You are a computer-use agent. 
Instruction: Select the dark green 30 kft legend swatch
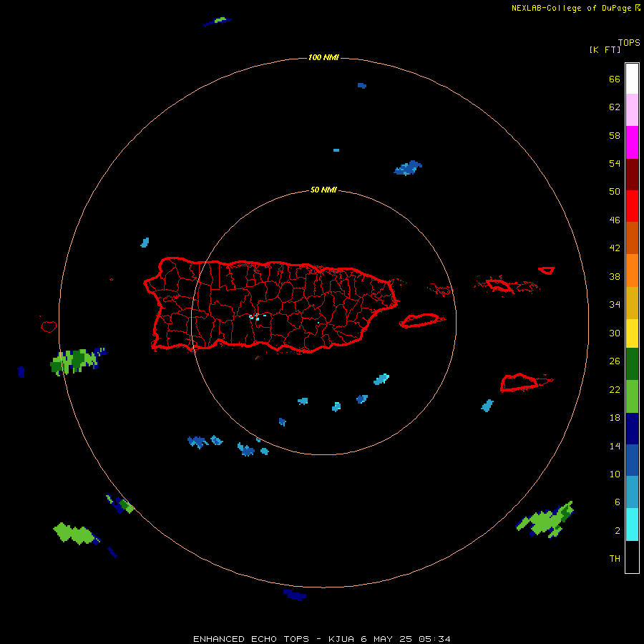point(632,364)
